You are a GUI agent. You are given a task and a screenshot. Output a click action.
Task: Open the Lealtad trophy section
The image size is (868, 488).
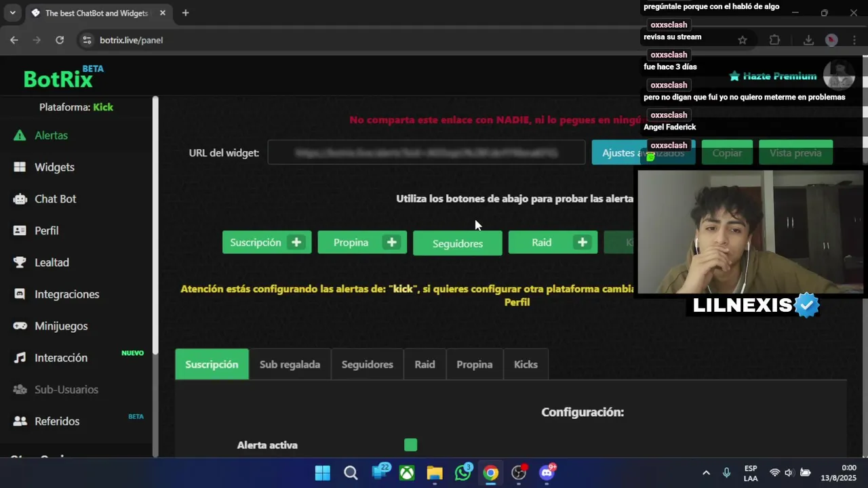[x=52, y=263]
